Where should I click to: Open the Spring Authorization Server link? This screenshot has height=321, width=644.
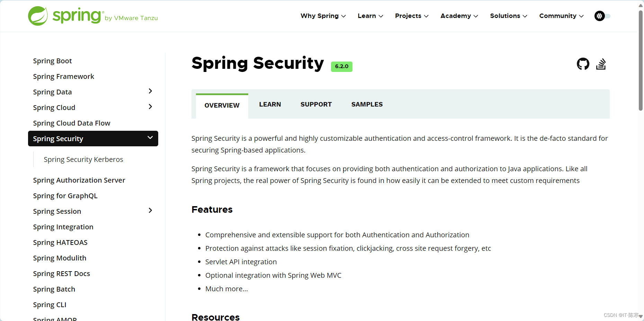79,180
